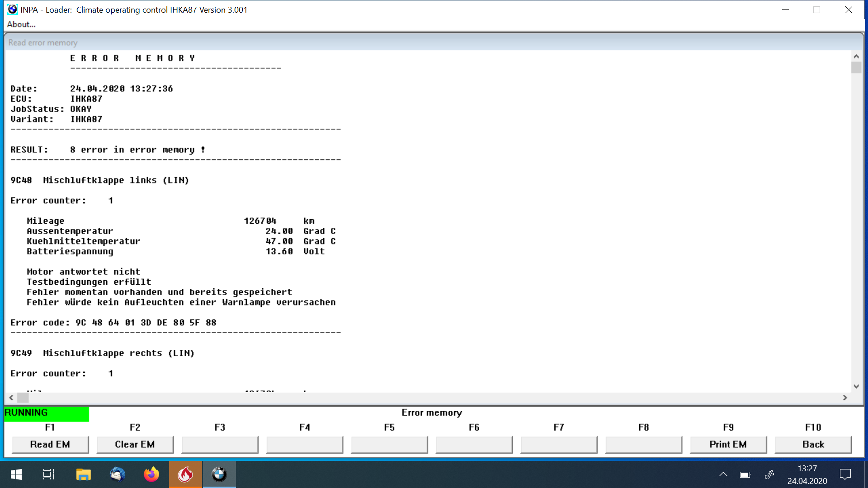Click the horizontal scrollbar left arrow

click(11, 398)
